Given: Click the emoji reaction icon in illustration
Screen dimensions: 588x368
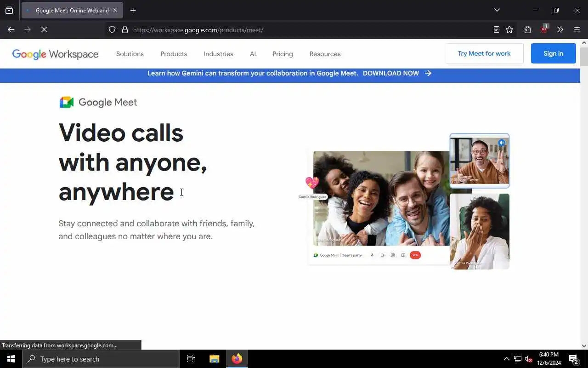Looking at the screenshot, I should pyautogui.click(x=393, y=255).
